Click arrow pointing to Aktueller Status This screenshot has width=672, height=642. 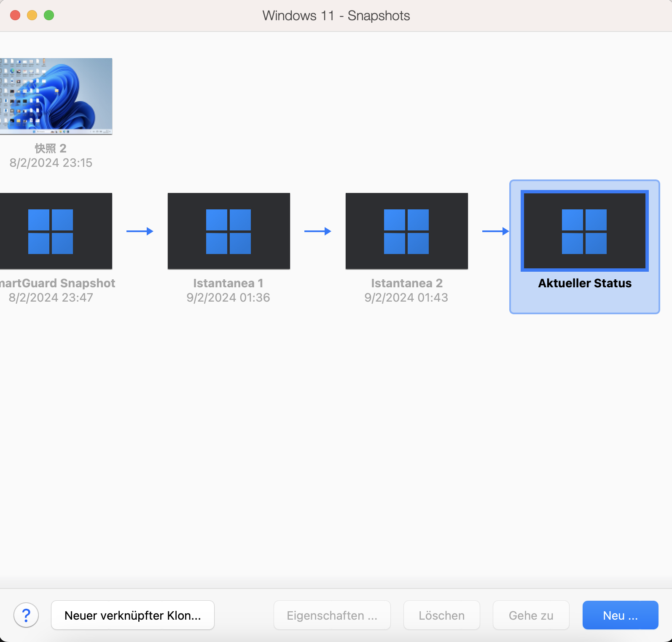tap(495, 231)
